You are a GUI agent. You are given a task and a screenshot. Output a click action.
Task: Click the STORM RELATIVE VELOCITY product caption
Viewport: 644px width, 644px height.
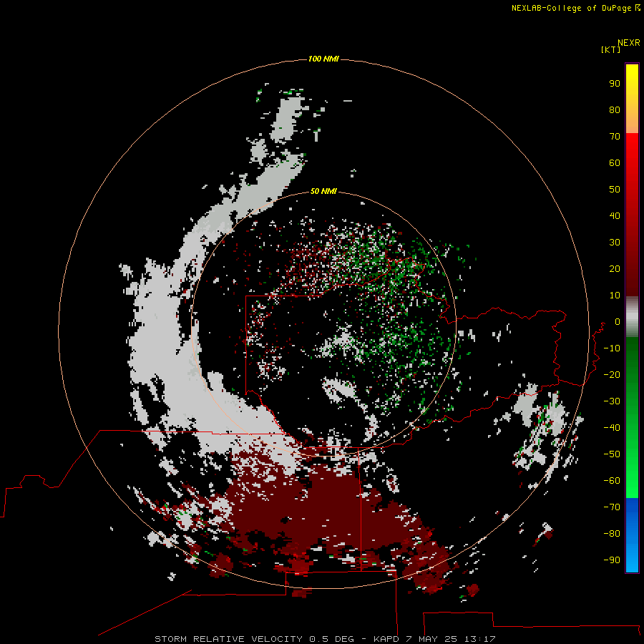pyautogui.click(x=325, y=639)
